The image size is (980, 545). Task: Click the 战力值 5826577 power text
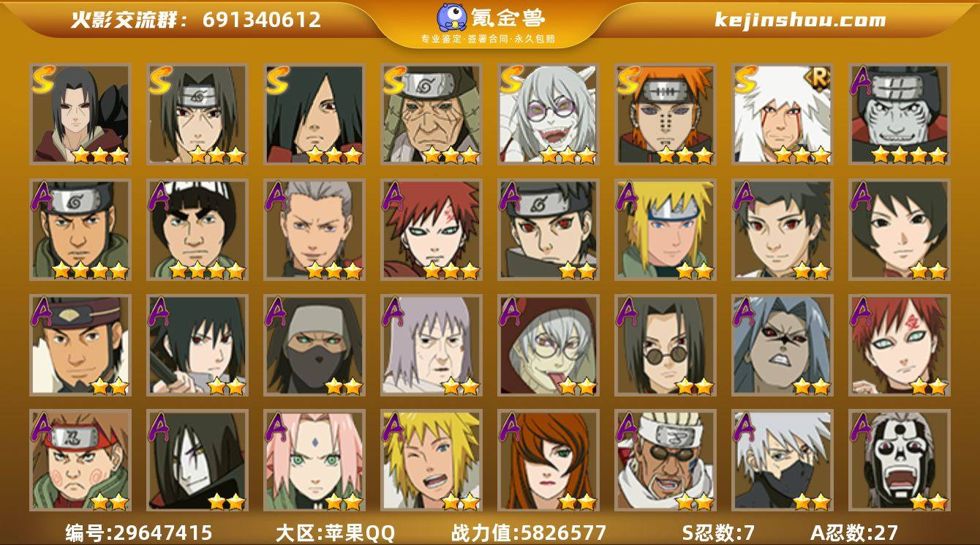click(x=529, y=532)
